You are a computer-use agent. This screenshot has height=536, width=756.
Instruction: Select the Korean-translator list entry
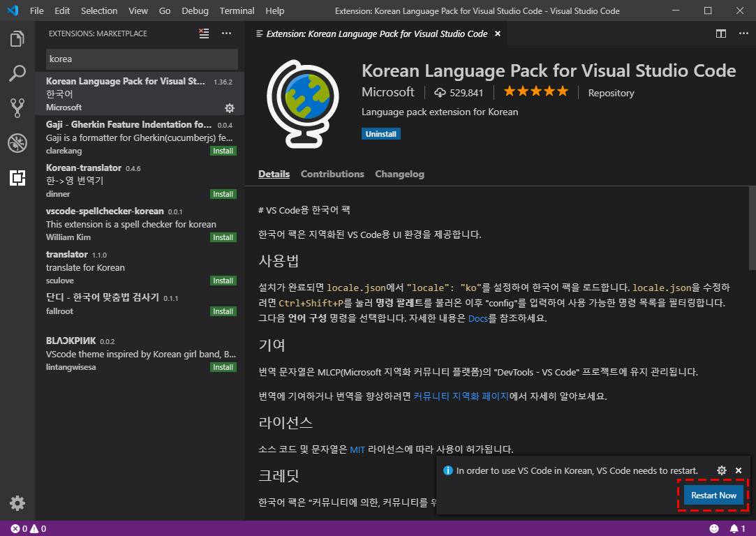tap(140, 180)
